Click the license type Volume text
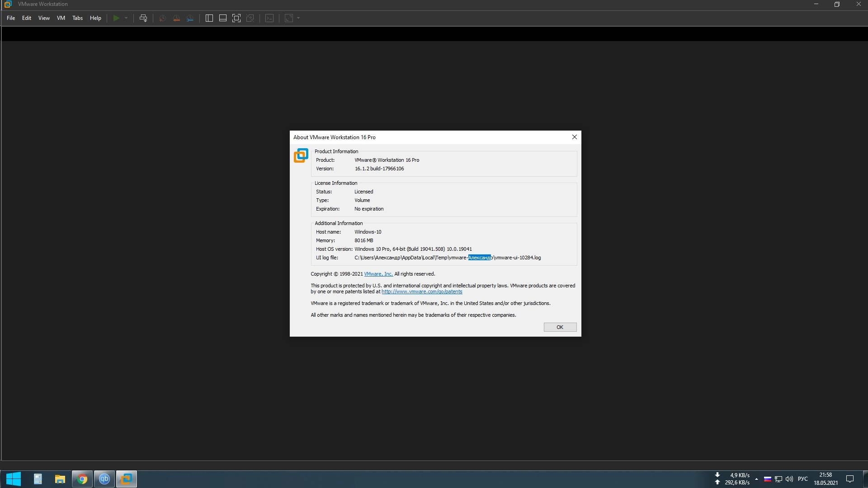This screenshot has width=868, height=488. [362, 200]
